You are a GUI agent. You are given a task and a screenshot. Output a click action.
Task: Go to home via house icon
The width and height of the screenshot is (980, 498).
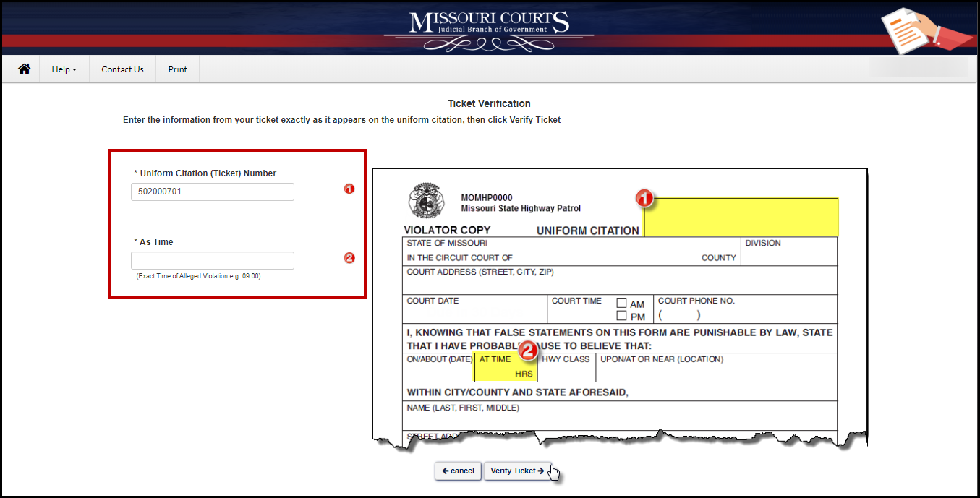coord(24,69)
